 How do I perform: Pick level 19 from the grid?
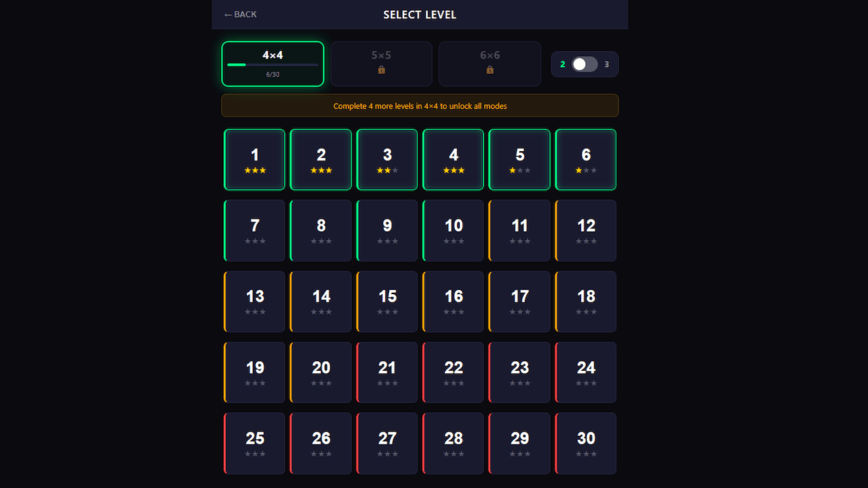[255, 372]
